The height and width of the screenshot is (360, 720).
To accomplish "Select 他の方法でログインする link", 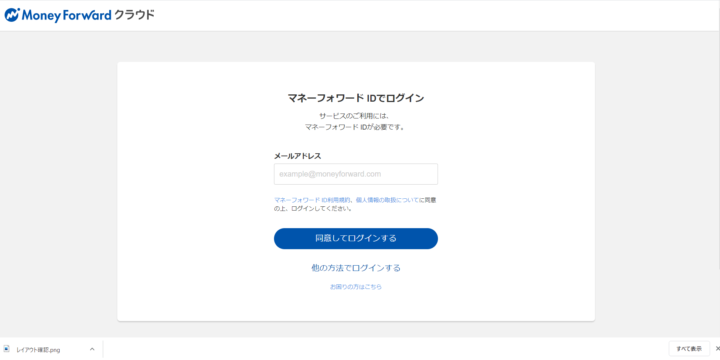I will click(x=356, y=268).
